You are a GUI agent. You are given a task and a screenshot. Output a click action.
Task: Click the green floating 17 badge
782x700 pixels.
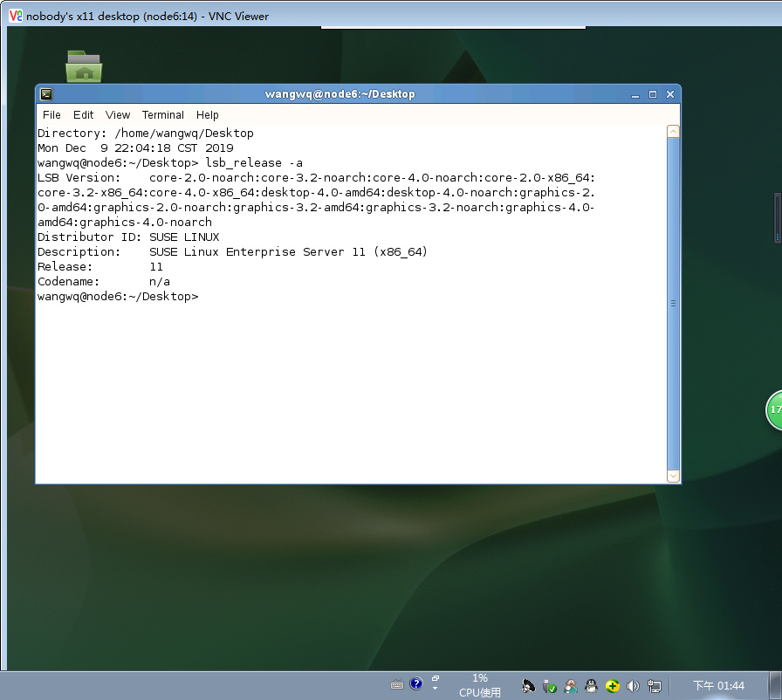coord(774,410)
